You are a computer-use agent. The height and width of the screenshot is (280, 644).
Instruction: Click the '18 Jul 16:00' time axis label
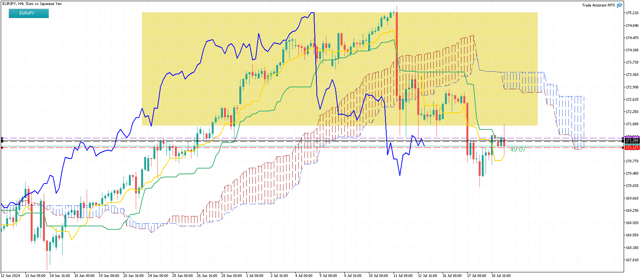[x=501, y=276]
